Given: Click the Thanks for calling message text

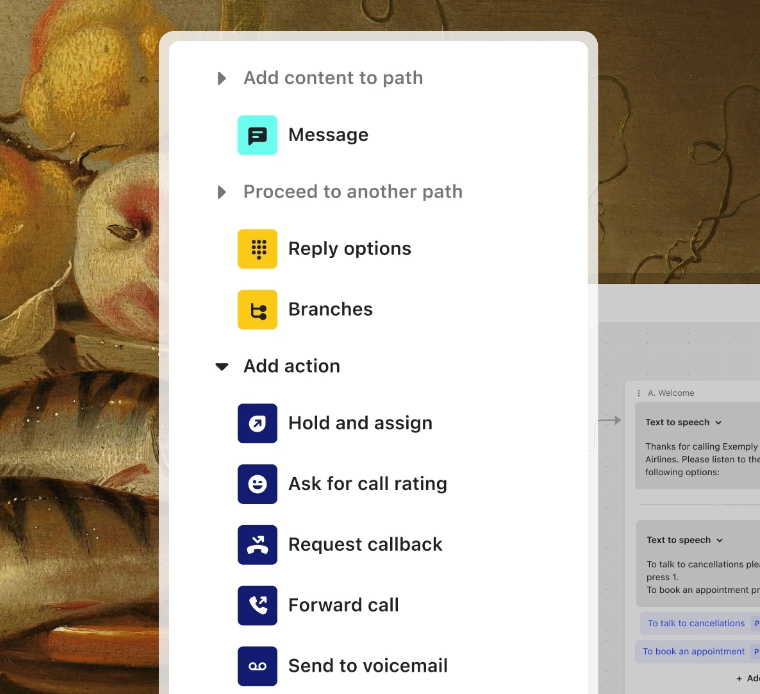Looking at the screenshot, I should tap(700, 459).
